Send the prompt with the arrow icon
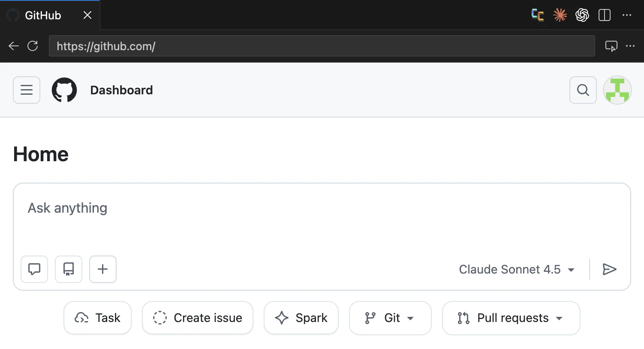 pos(609,269)
